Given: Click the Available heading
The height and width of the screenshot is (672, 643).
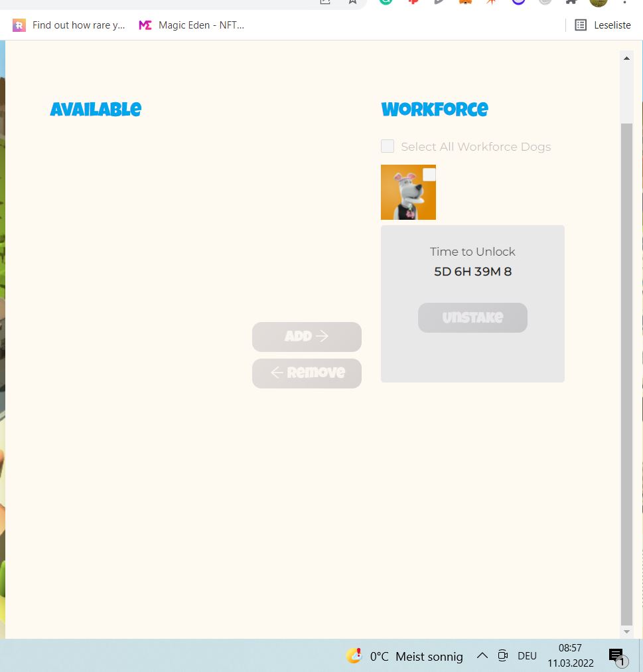Looking at the screenshot, I should coord(96,110).
